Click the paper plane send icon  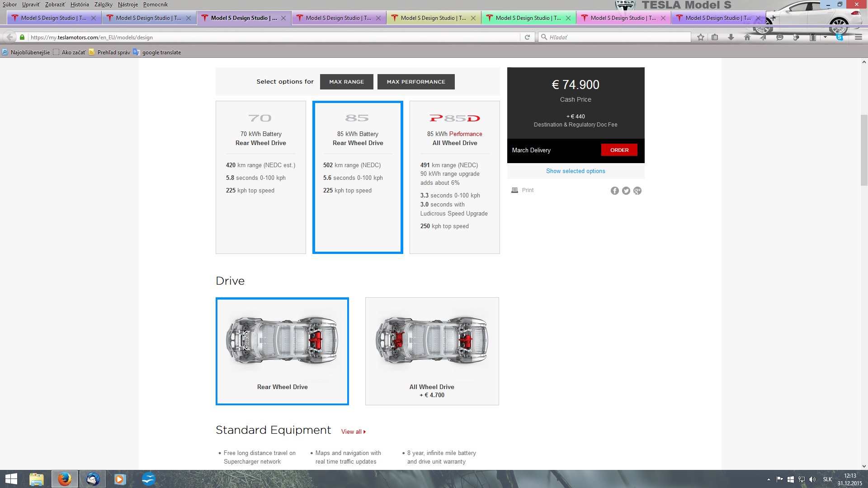click(763, 37)
